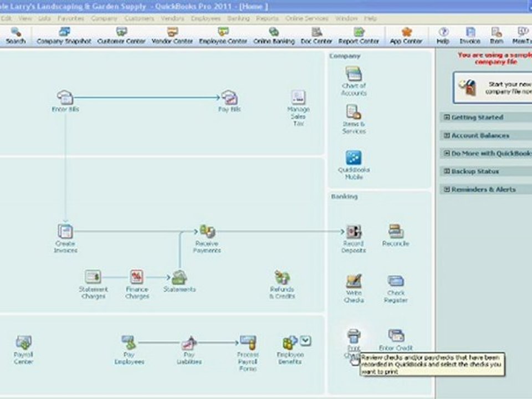532x399 pixels.
Task: Open Record Deposits
Action: point(354,238)
